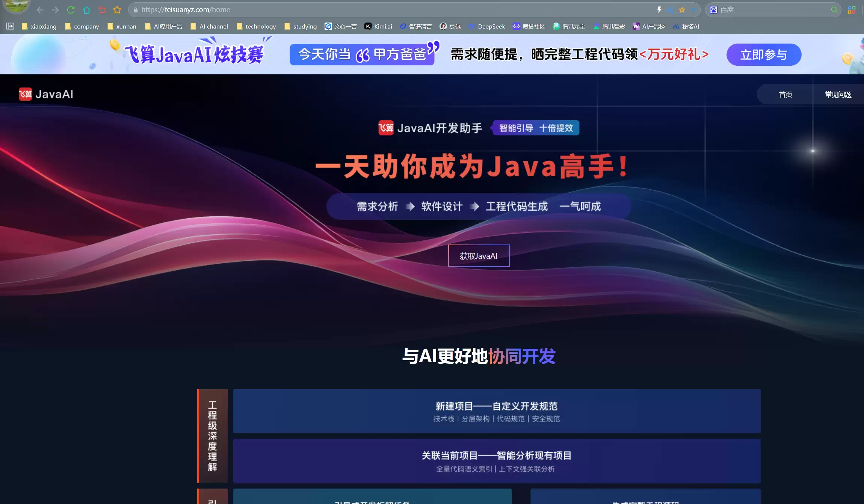Open the 智谱清言 bookmark
The image size is (864, 504).
point(416,26)
